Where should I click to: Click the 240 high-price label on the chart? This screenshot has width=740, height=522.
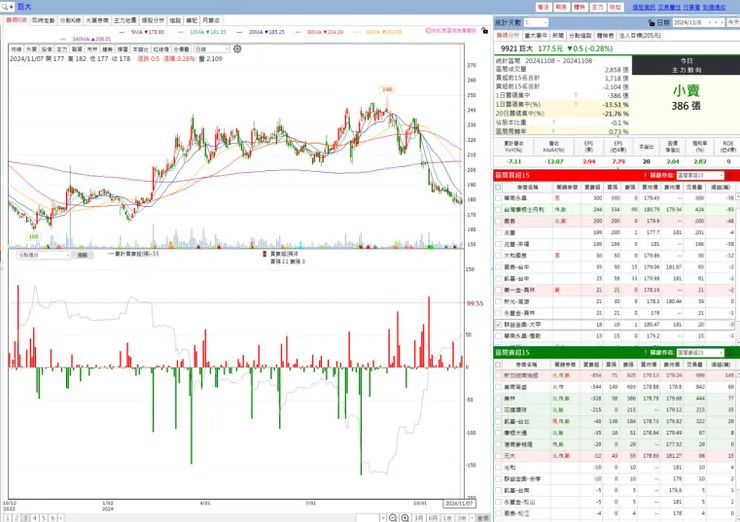point(387,89)
